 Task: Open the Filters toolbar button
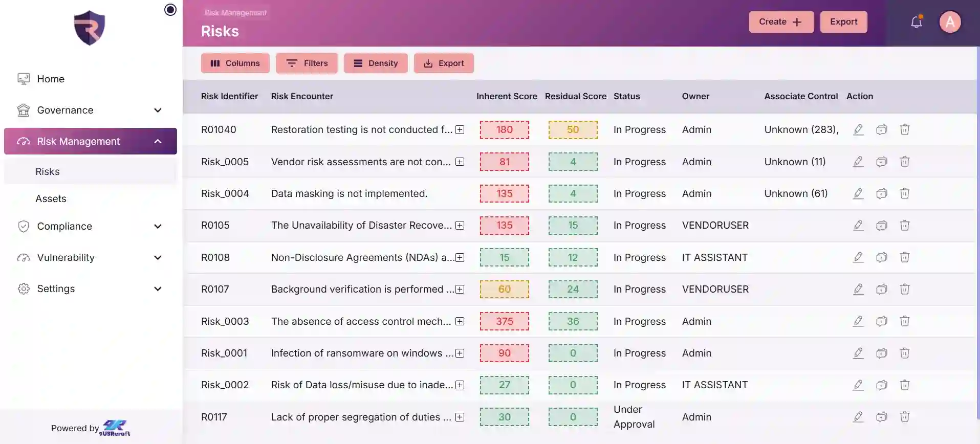click(x=307, y=63)
